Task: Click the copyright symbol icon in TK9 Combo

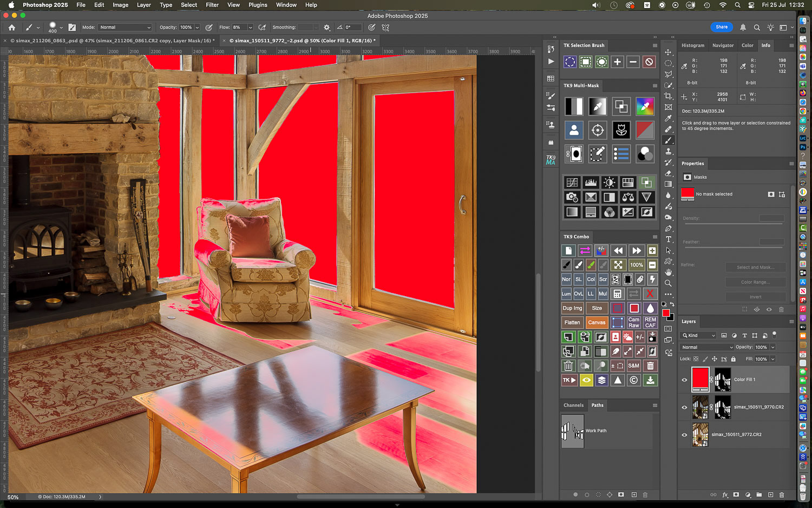Action: coord(634,380)
